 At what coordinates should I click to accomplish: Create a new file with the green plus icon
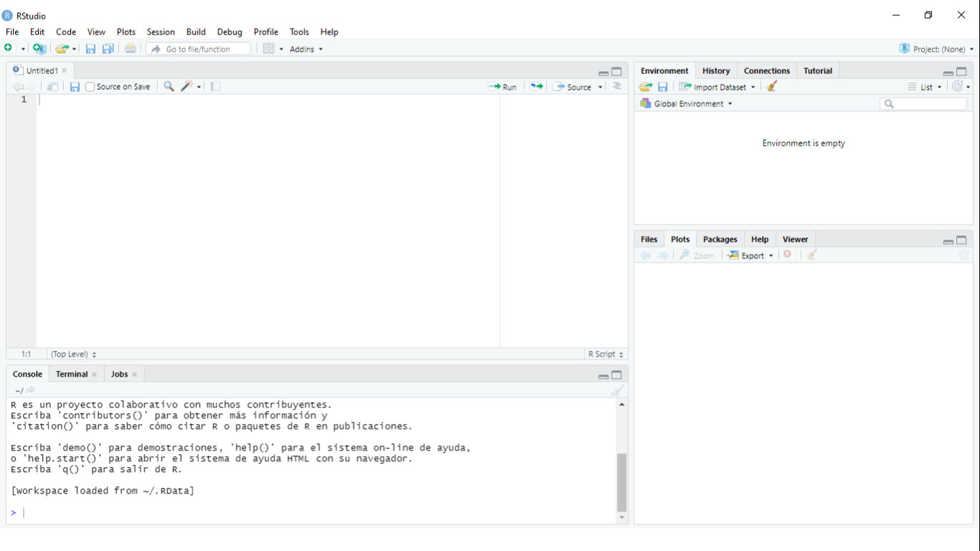coord(9,48)
